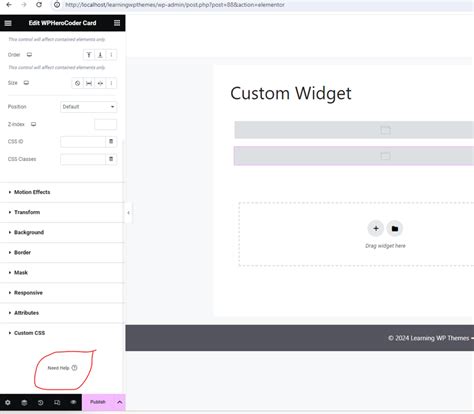474x414 pixels.
Task: View site information icon in address bar
Action: (x=57, y=5)
